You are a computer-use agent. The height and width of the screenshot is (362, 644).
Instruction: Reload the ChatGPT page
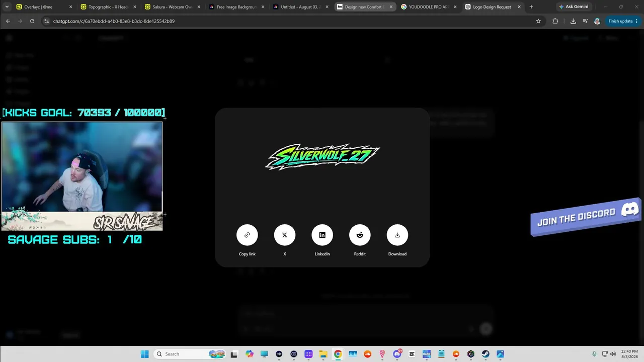(32, 21)
